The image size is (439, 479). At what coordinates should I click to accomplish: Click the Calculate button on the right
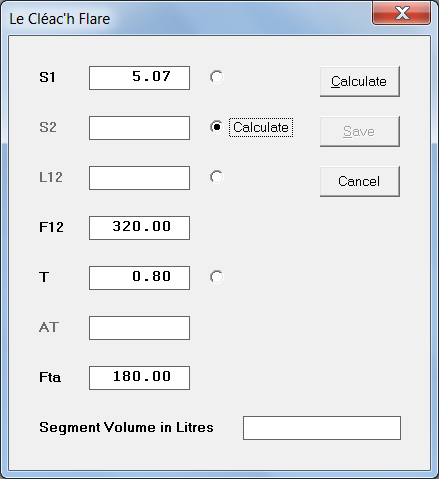(x=360, y=82)
